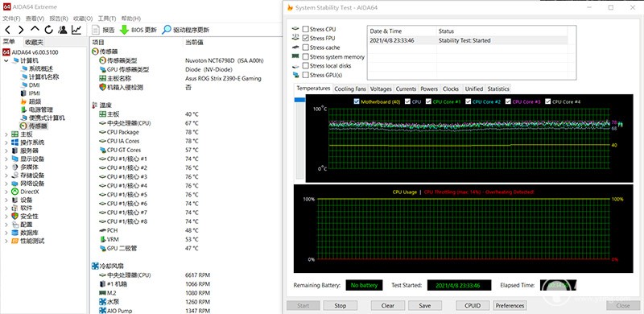Click the 操作系统 Windows logo entry
The image size is (644, 314).
[x=14, y=143]
